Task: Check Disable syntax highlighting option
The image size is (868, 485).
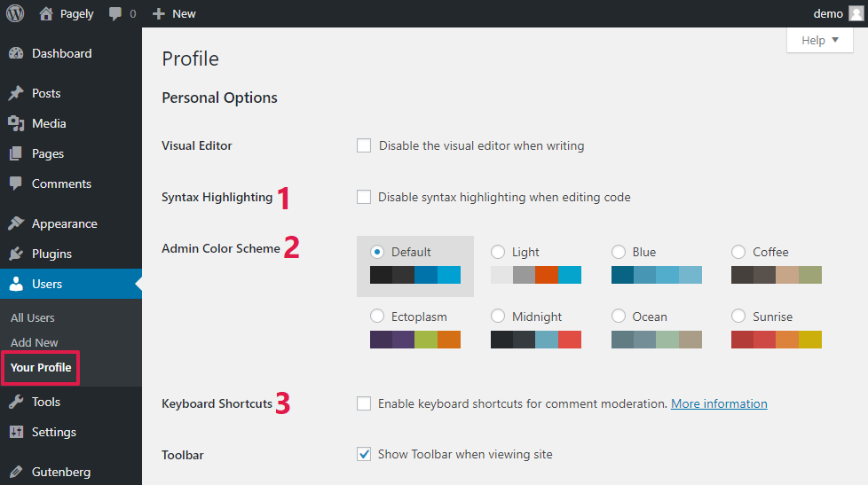Action: [364, 197]
